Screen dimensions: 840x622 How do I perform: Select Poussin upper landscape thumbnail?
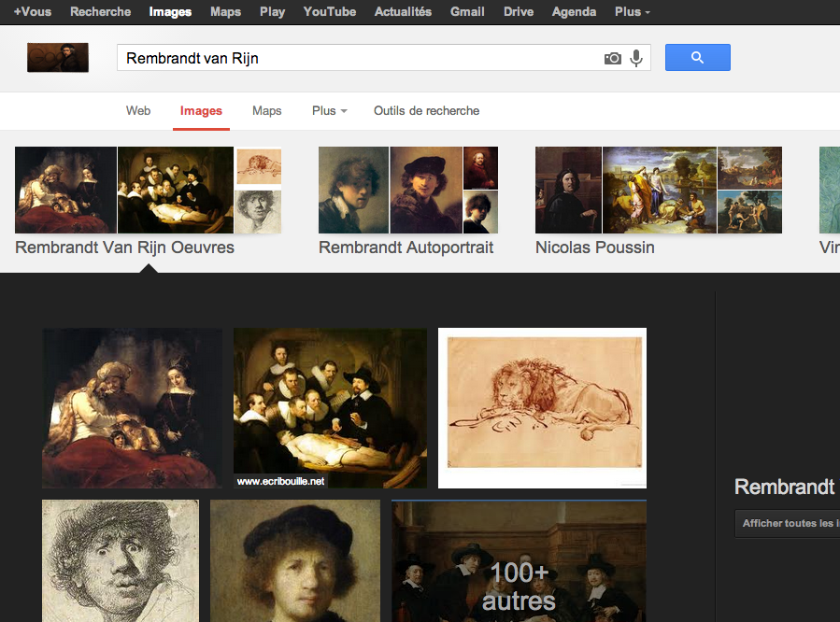point(749,168)
